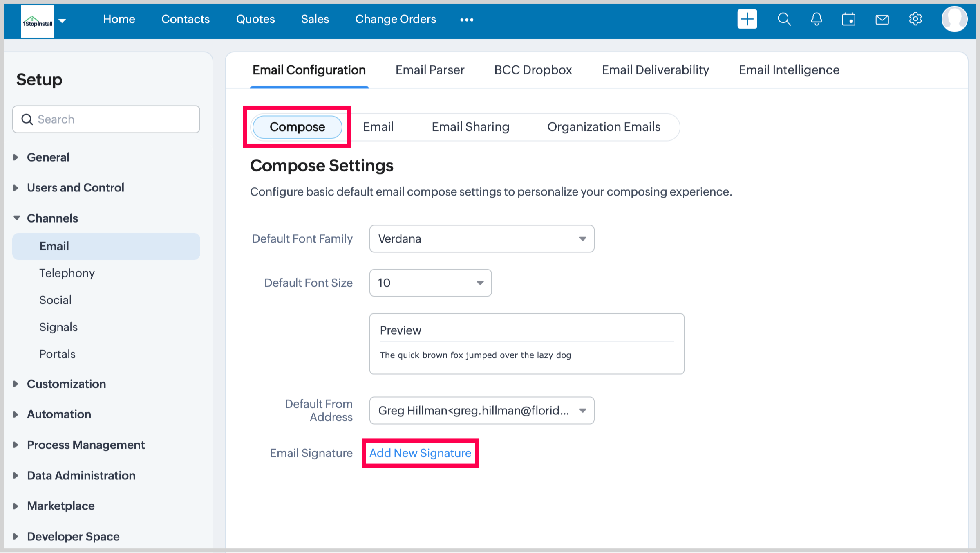Click the user profile avatar

click(954, 19)
